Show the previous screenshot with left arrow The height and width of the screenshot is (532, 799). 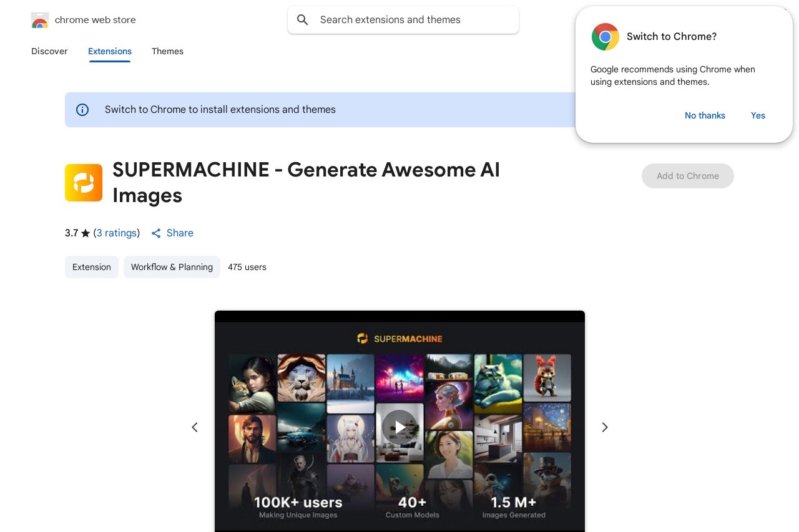click(x=195, y=427)
